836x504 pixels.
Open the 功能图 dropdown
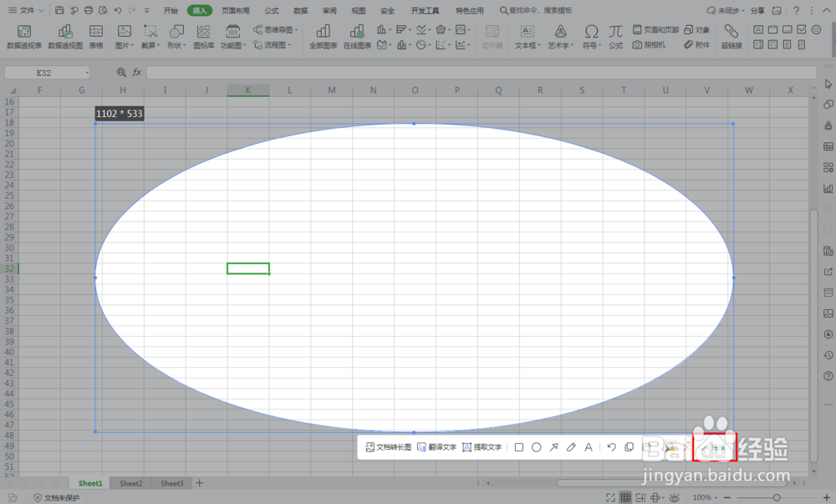click(233, 37)
